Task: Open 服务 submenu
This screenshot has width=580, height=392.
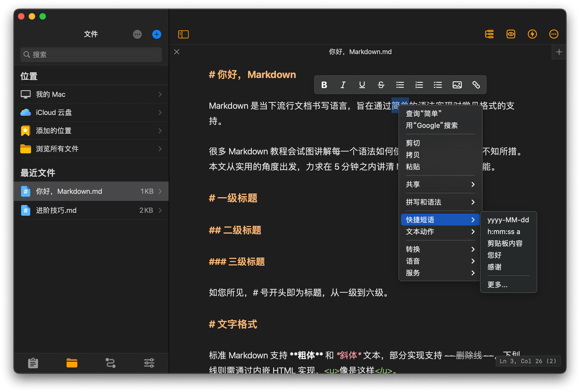Action: pos(440,273)
